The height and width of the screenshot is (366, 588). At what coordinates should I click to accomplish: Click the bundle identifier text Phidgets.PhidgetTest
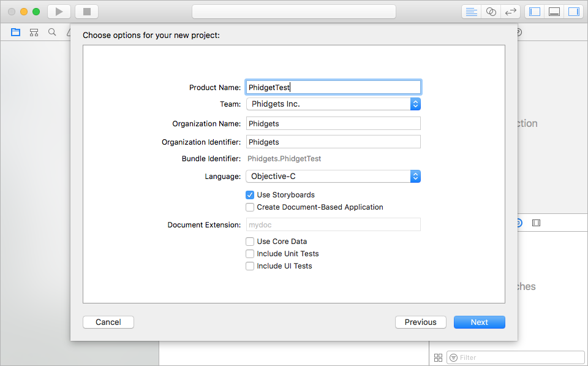click(284, 159)
